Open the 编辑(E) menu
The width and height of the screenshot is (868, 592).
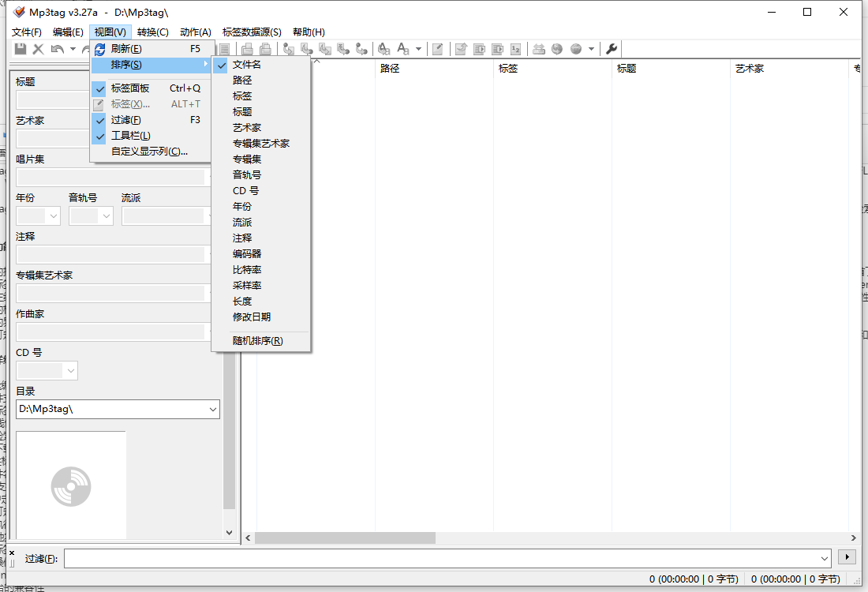(68, 32)
